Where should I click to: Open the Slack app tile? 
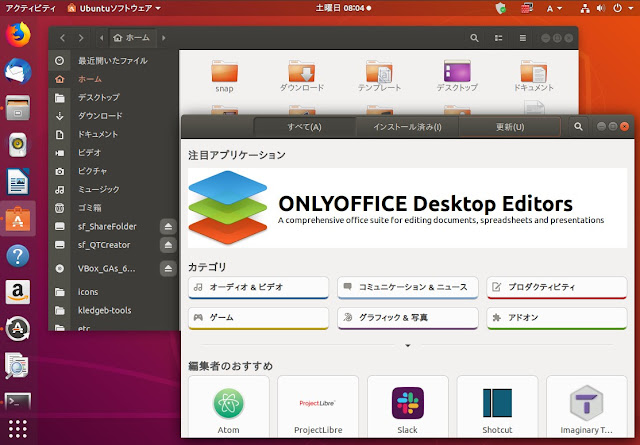tap(408, 407)
